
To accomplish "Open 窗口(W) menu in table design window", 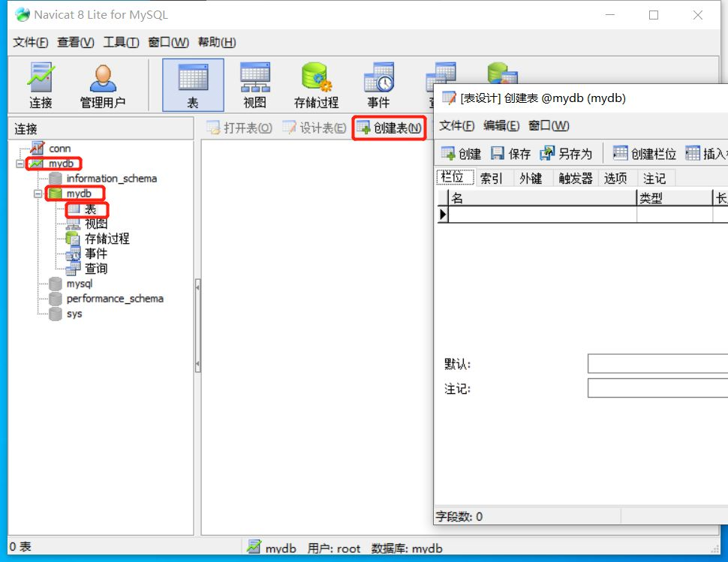I will pos(549,126).
